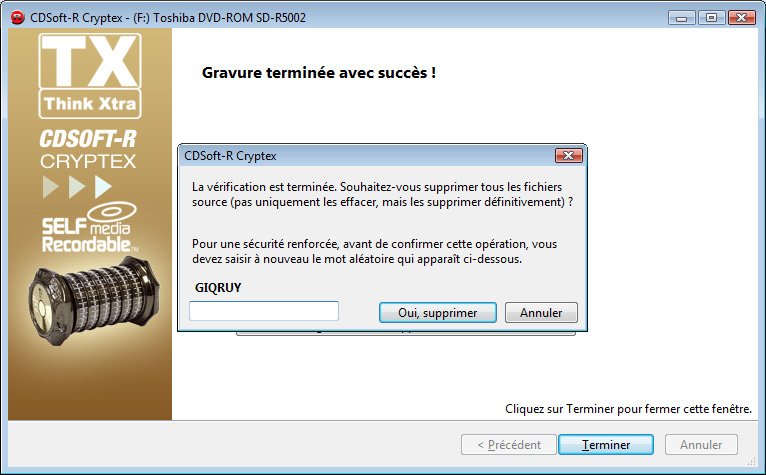
Task: Close the main CDSoft-R Cryptex window
Action: pyautogui.click(x=742, y=18)
